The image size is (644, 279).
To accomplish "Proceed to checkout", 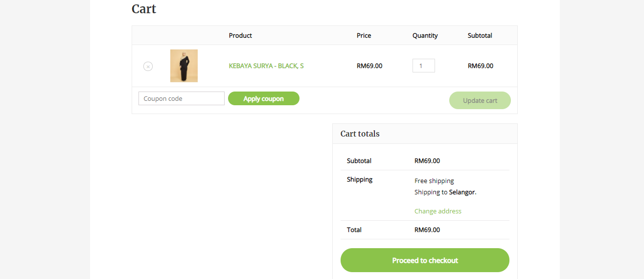I will (x=425, y=260).
